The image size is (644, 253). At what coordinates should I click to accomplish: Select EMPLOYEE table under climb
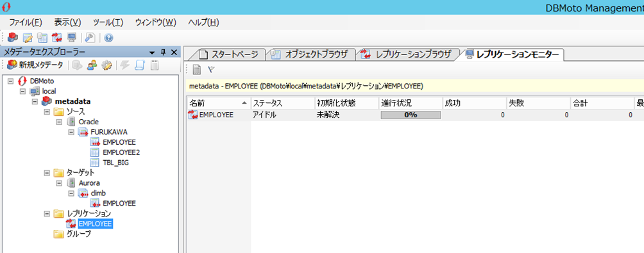(119, 203)
